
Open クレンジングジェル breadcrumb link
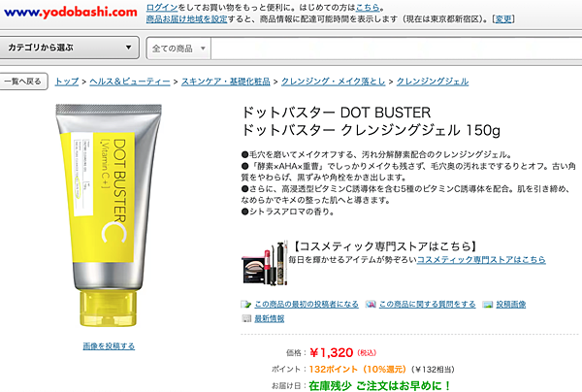pyautogui.click(x=433, y=82)
